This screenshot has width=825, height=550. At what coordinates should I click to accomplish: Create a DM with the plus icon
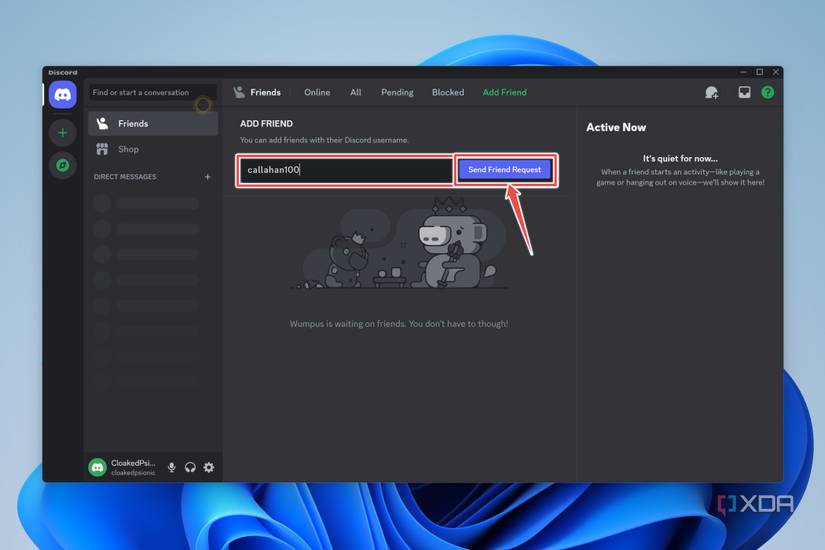(207, 177)
